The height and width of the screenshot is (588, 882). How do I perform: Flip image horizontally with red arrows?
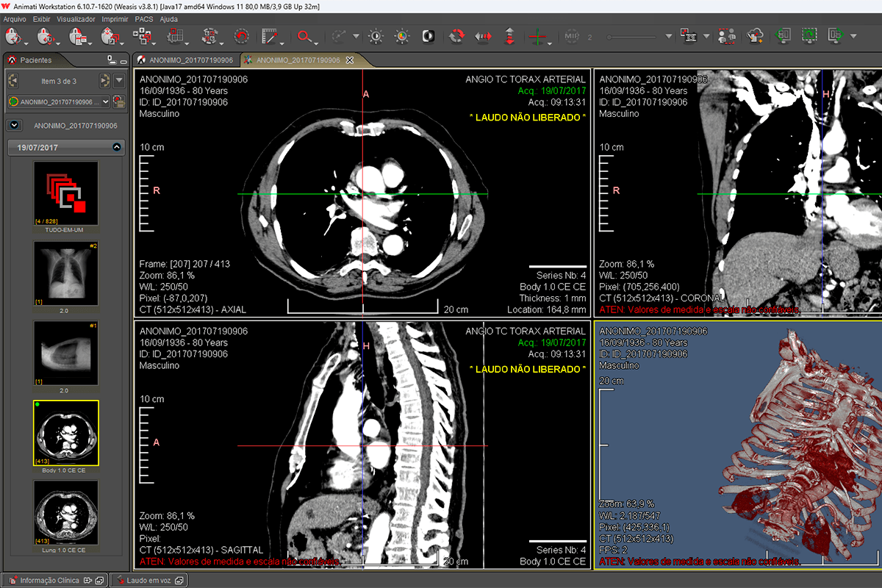483,35
